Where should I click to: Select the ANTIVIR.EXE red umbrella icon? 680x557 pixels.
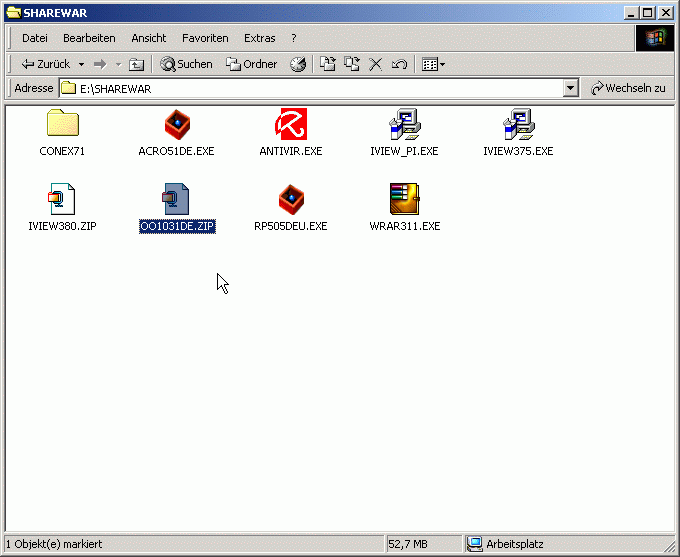[291, 124]
